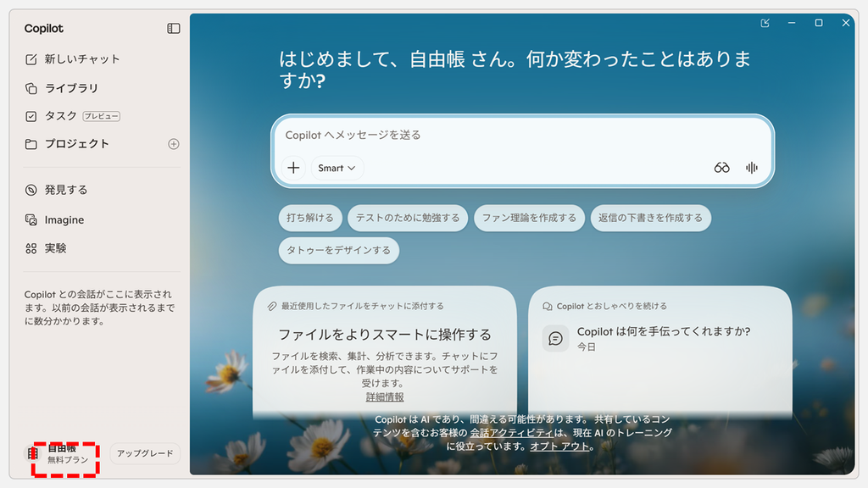Click the Copilot title in sidebar
Image resolution: width=868 pixels, height=488 pixels.
click(x=44, y=28)
